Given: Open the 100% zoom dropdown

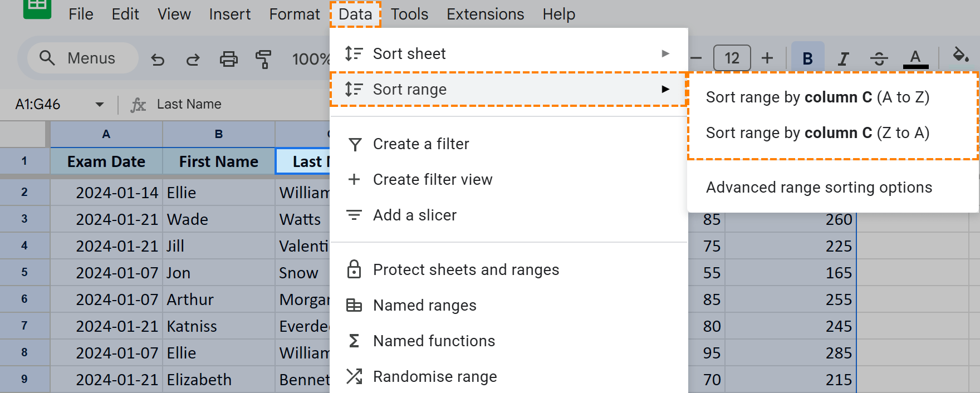Looking at the screenshot, I should click(x=311, y=58).
